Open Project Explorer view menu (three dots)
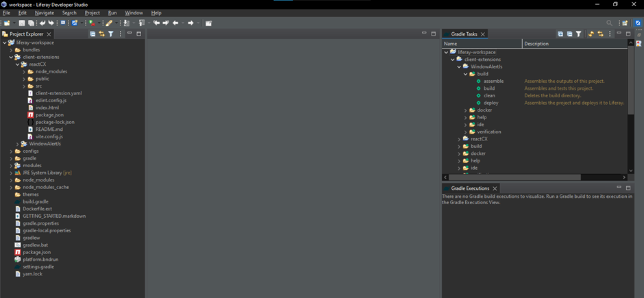 pyautogui.click(x=121, y=34)
